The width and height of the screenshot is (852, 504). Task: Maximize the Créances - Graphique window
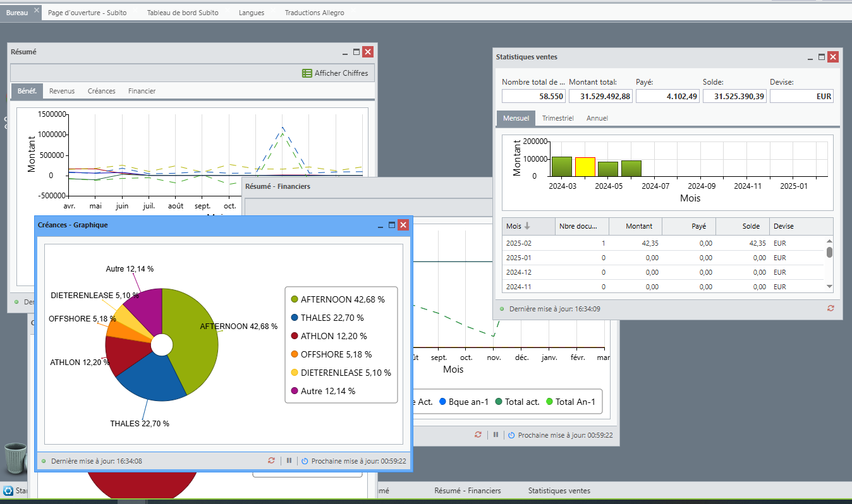click(x=392, y=225)
